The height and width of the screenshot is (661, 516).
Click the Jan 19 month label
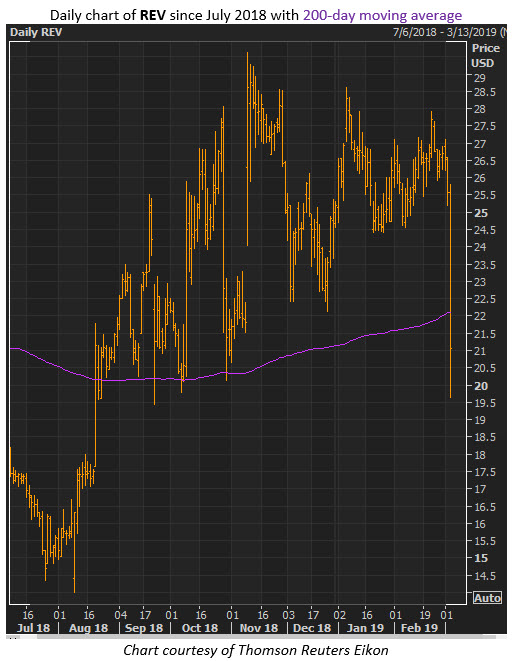(x=365, y=628)
